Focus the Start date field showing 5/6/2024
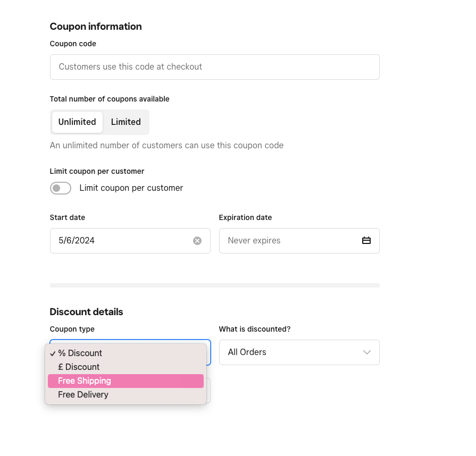The height and width of the screenshot is (456, 476). click(x=122, y=241)
